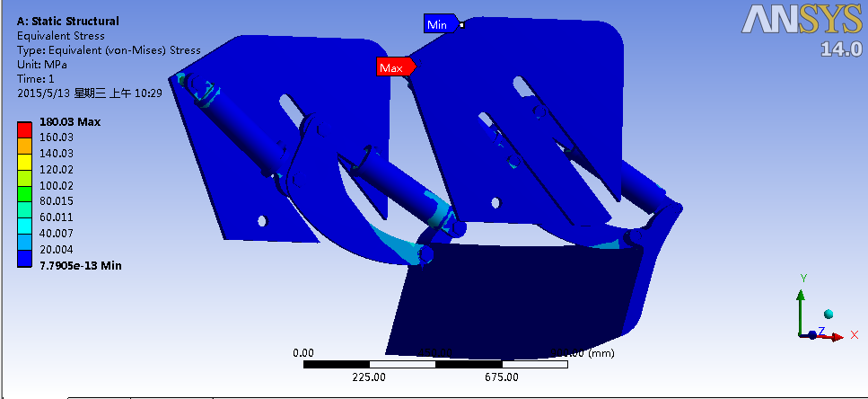Select the yellow legend color band
868x399 pixels.
24,161
